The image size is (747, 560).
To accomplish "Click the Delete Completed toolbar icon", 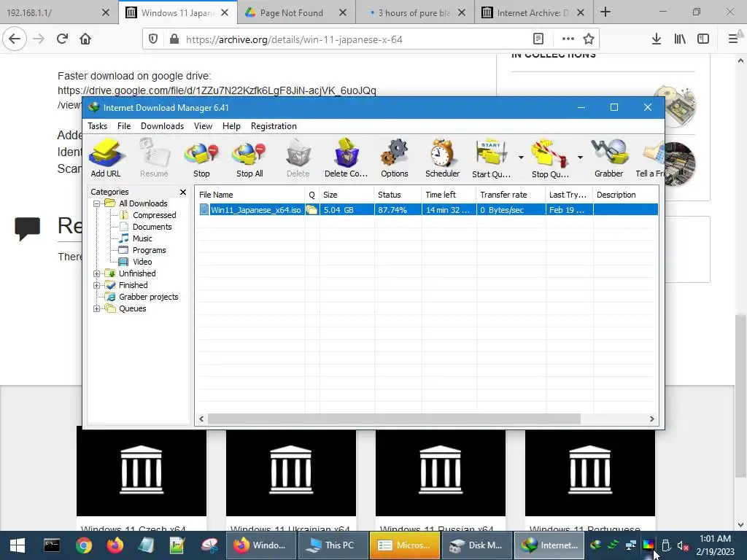I will tap(347, 158).
